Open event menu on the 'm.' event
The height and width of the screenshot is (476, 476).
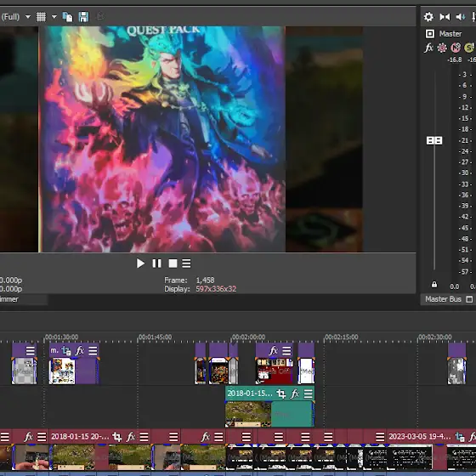[93, 351]
